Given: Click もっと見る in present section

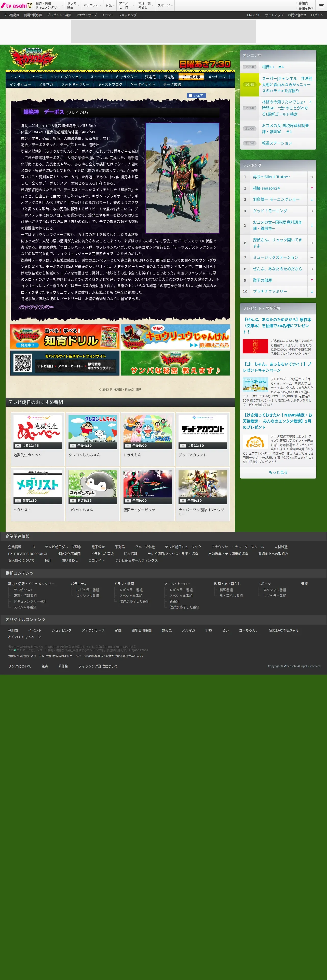Looking at the screenshot, I should pos(278,472).
